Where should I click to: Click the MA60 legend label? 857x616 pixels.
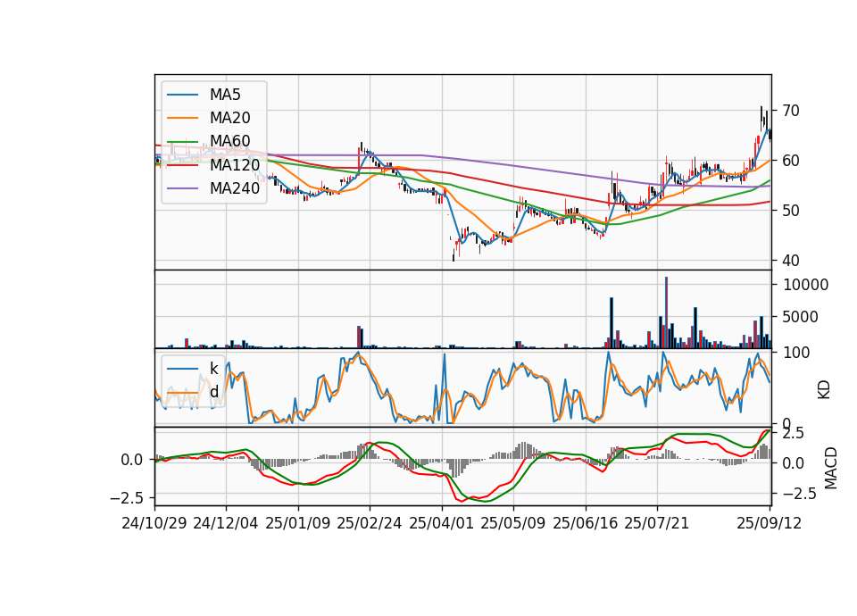pos(229,142)
